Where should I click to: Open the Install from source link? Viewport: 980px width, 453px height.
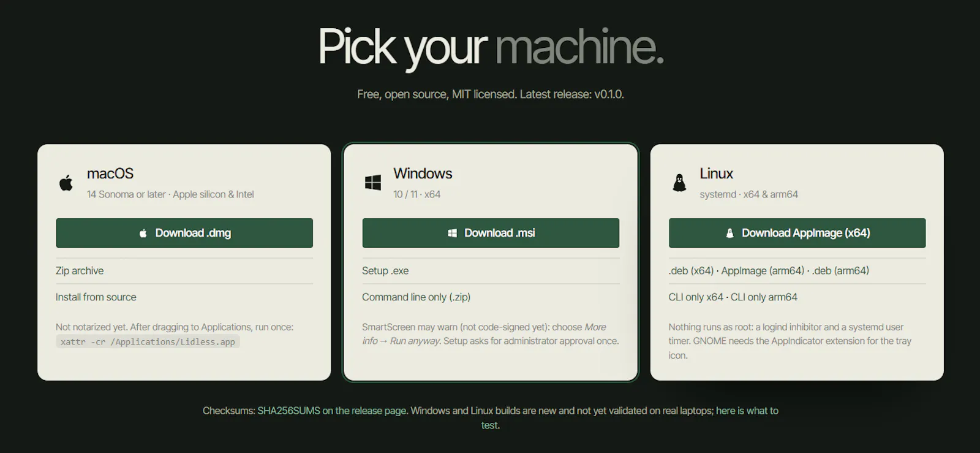tap(96, 297)
